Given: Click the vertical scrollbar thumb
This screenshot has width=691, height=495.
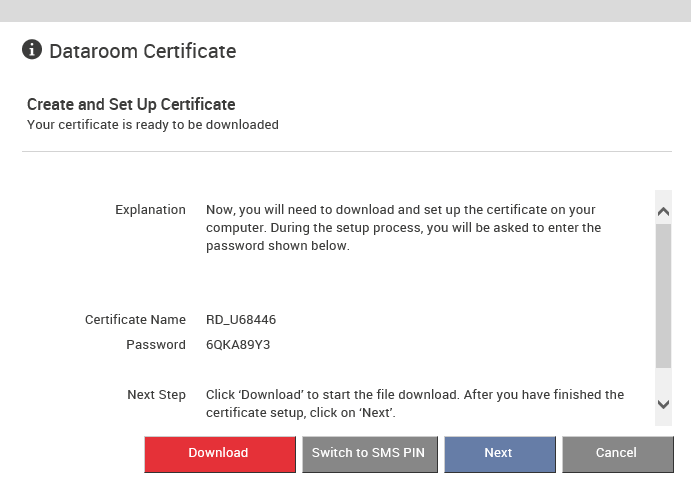Looking at the screenshot, I should 663,296.
